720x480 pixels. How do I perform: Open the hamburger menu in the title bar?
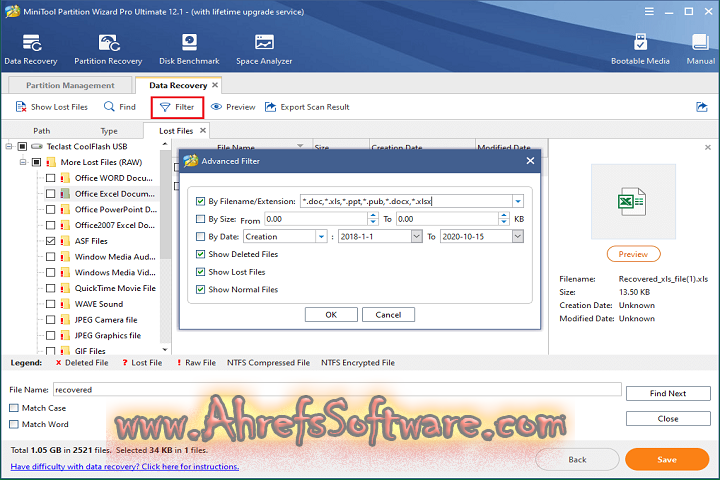[649, 11]
